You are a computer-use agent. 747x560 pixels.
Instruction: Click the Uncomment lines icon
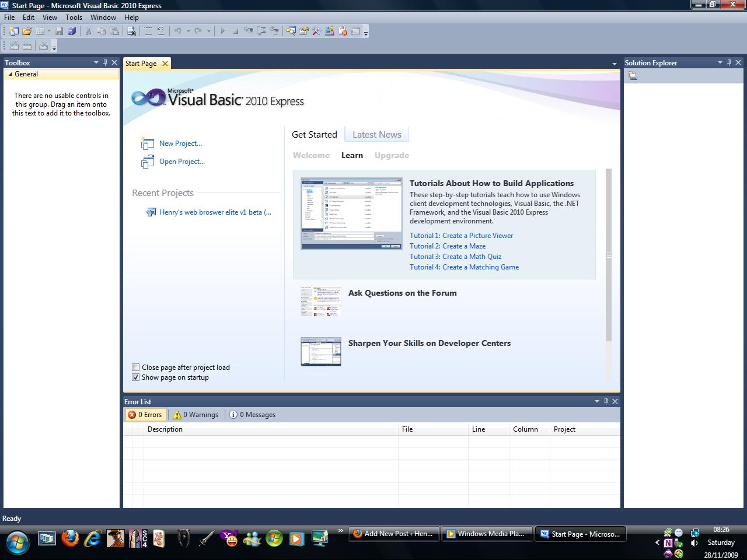[x=161, y=32]
